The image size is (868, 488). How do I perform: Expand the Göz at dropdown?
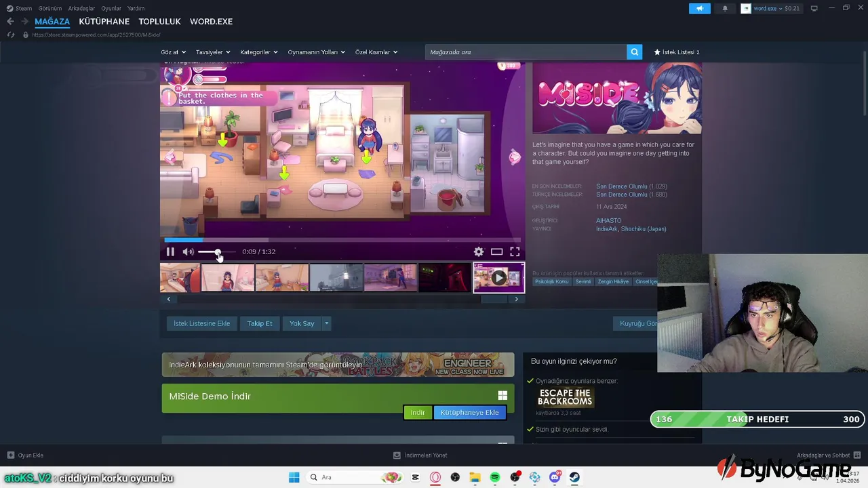(172, 52)
